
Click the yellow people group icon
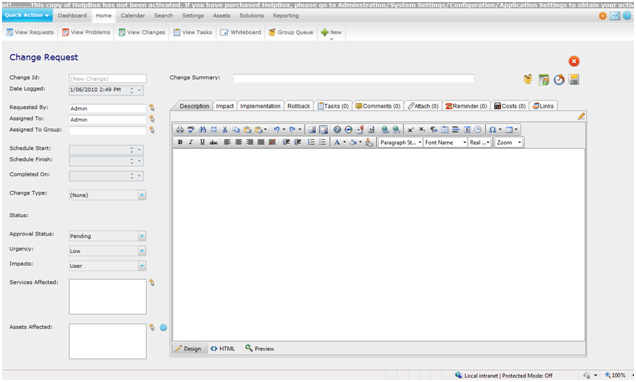528,79
